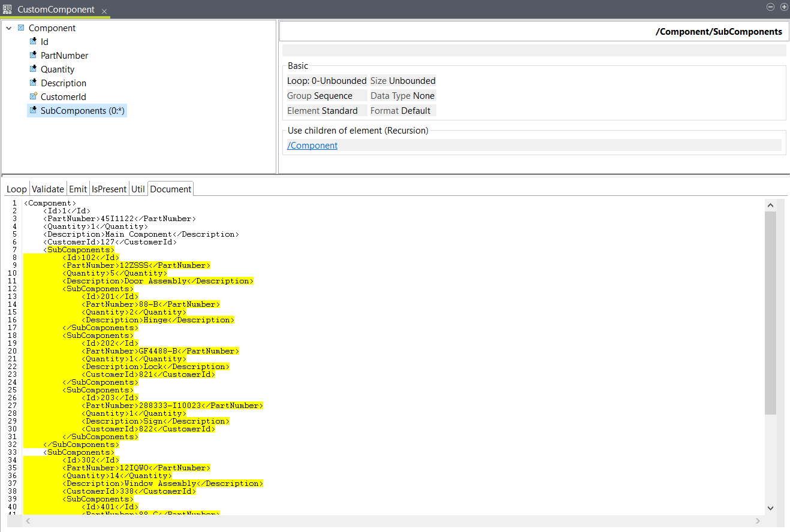Viewport: 790px width, 532px height.
Task: Click the Id element icon in tree
Action: [34, 42]
